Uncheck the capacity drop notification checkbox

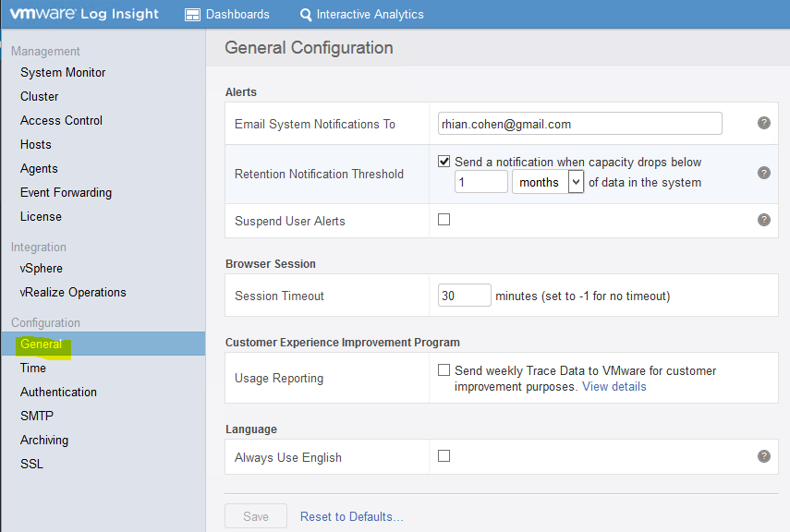coord(444,162)
